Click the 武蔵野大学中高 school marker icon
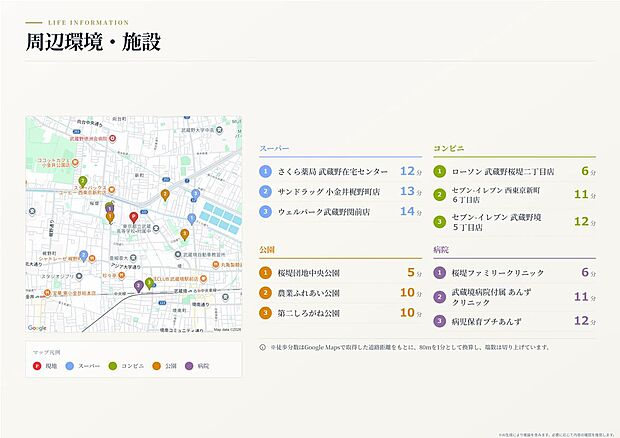Viewport: 620px width, 438px height. (x=219, y=130)
